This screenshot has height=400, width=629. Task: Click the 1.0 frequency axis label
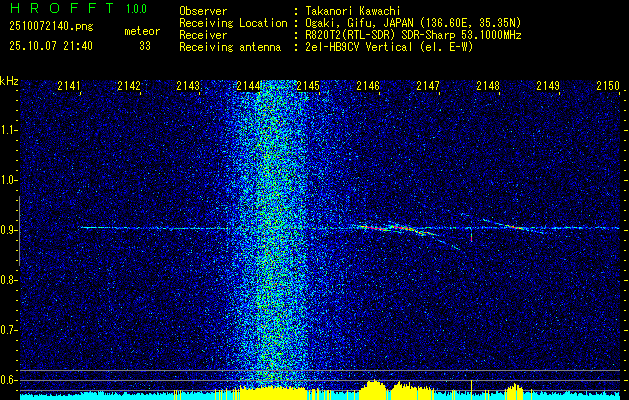coord(8,181)
